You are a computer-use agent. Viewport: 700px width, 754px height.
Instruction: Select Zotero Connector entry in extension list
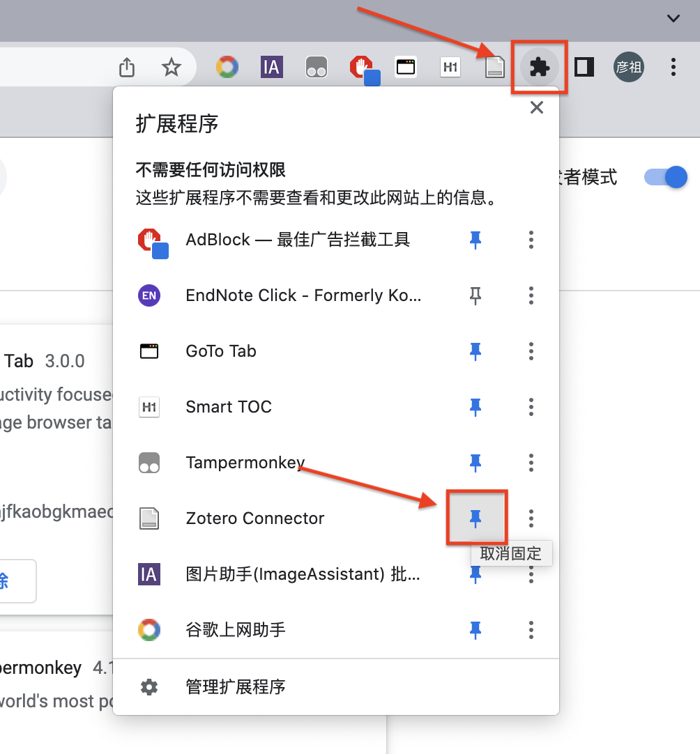coord(255,518)
